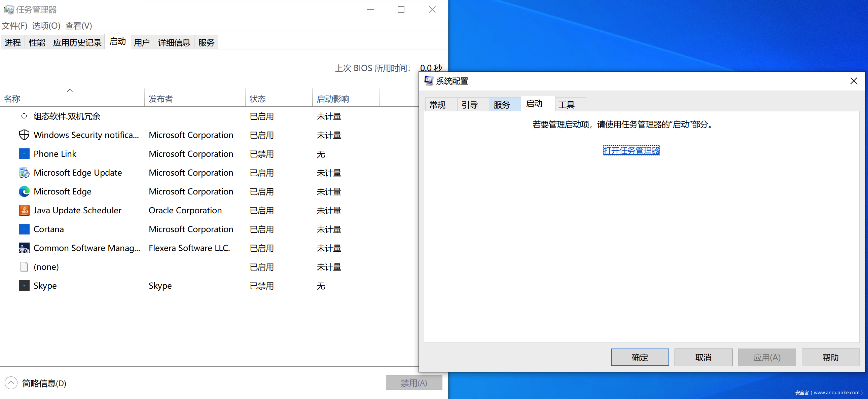Select the Java Update Scheduler icon
Image resolution: width=868 pixels, height=399 pixels.
(x=24, y=211)
